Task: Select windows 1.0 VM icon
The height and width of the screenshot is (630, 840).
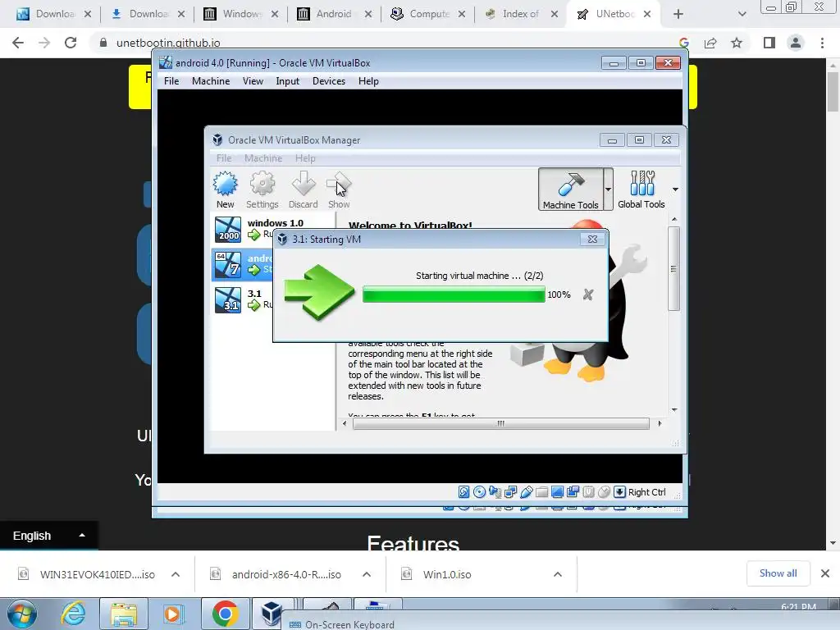Action: [x=228, y=230]
